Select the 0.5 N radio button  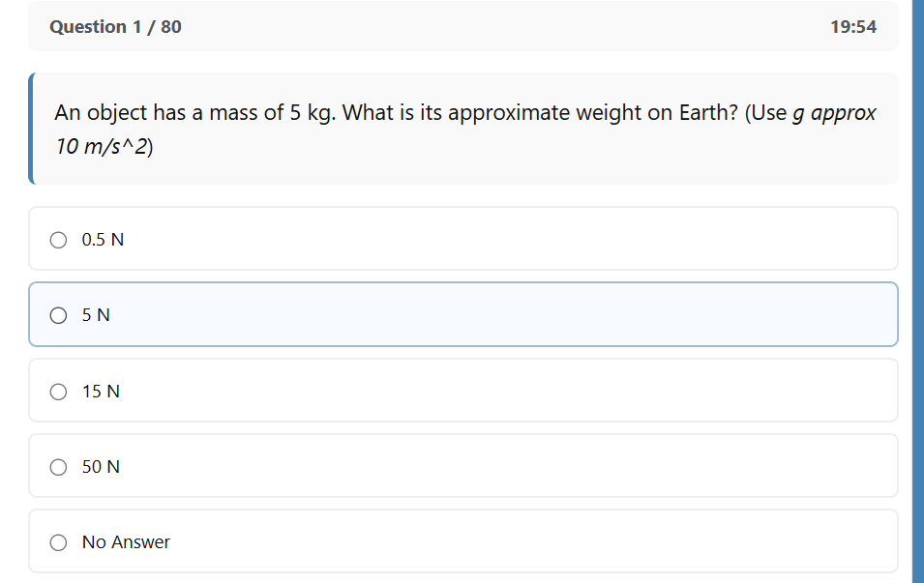coord(59,239)
